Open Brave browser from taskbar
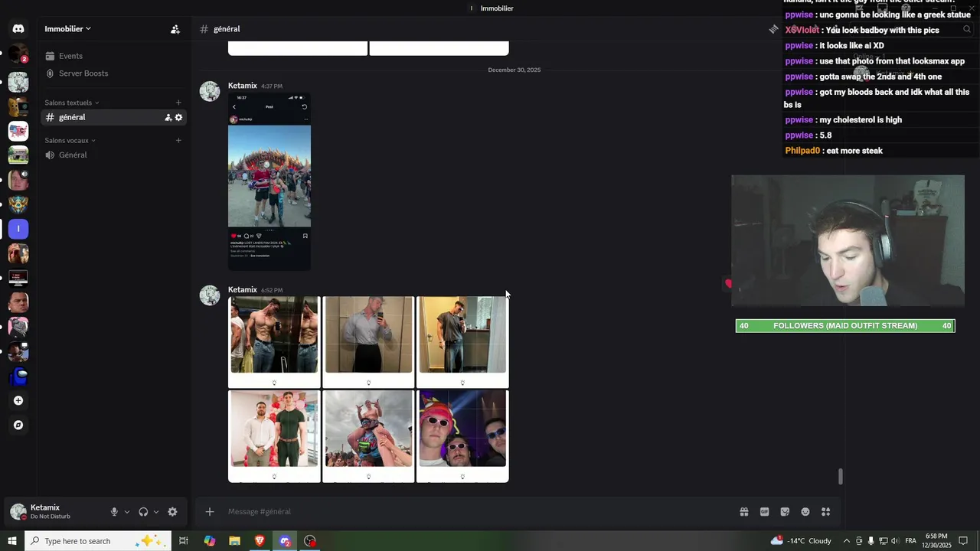Image resolution: width=980 pixels, height=551 pixels. [260, 541]
